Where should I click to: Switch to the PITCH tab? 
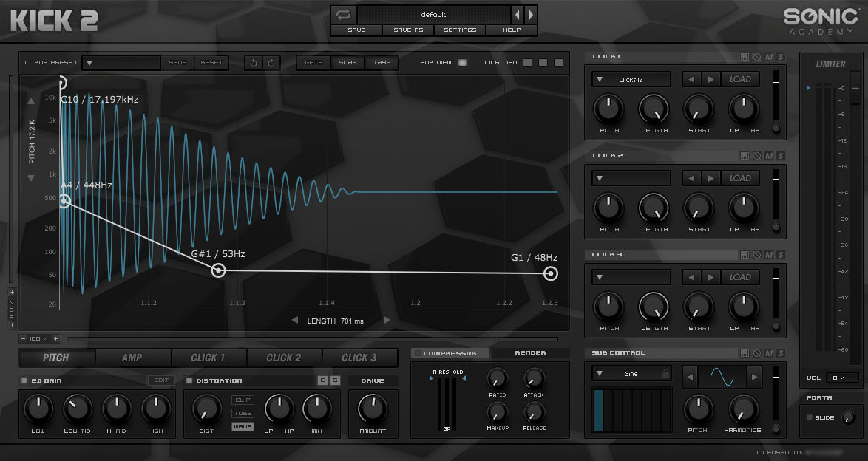pyautogui.click(x=56, y=358)
